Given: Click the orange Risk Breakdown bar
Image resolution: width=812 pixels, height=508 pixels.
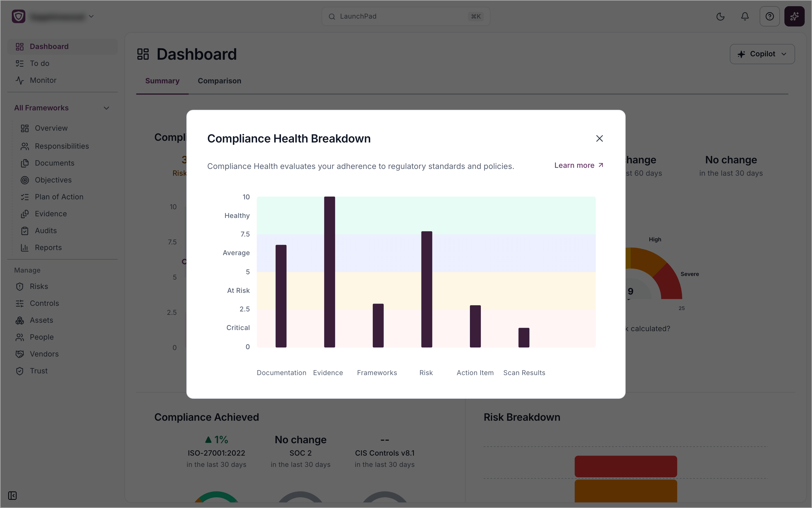Looking at the screenshot, I should click(626, 491).
